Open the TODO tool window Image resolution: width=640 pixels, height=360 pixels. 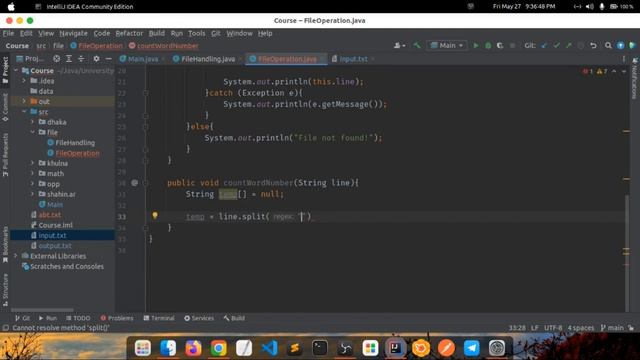pos(78,318)
